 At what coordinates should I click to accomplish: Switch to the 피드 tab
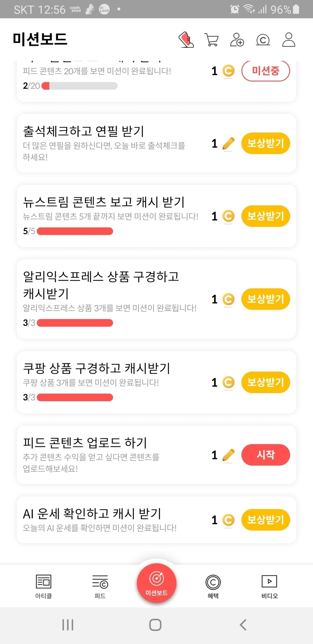coord(100,586)
